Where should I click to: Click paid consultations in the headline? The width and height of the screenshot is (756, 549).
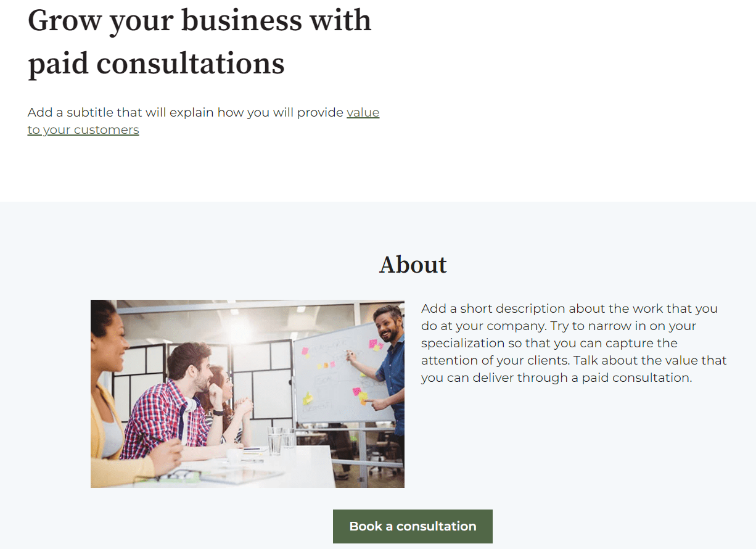(x=156, y=64)
